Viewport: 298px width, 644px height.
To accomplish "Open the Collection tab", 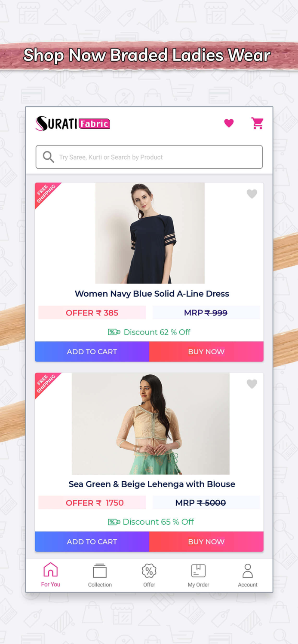I will [x=100, y=575].
